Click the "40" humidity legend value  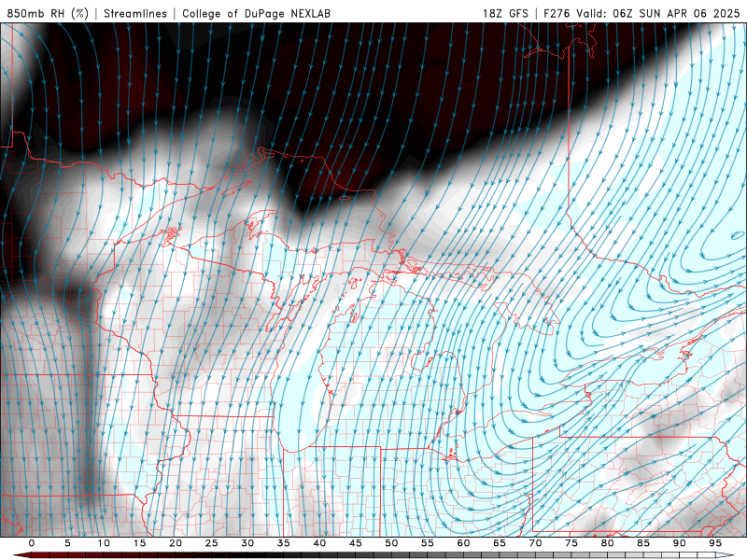click(x=319, y=543)
